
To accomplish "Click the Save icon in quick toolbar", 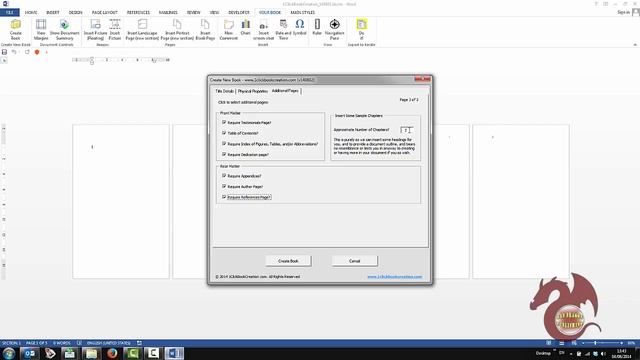I will tap(4, 52).
